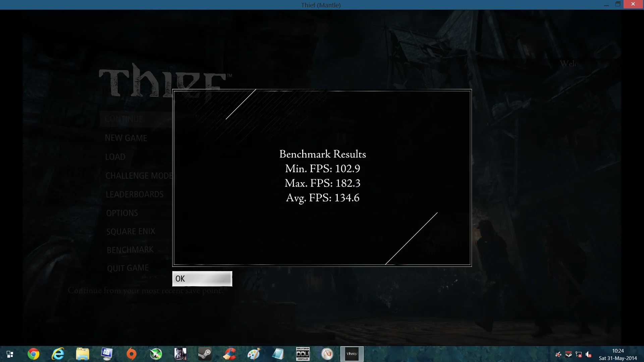Open the network status tray icon
Viewport: 644px width, 362px height.
click(579, 354)
